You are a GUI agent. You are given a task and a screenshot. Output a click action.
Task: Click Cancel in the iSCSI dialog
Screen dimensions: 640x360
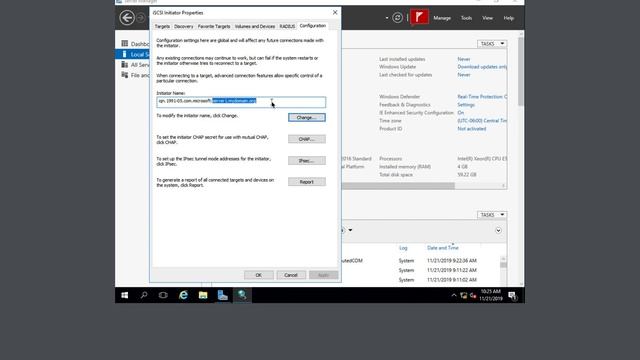291,275
